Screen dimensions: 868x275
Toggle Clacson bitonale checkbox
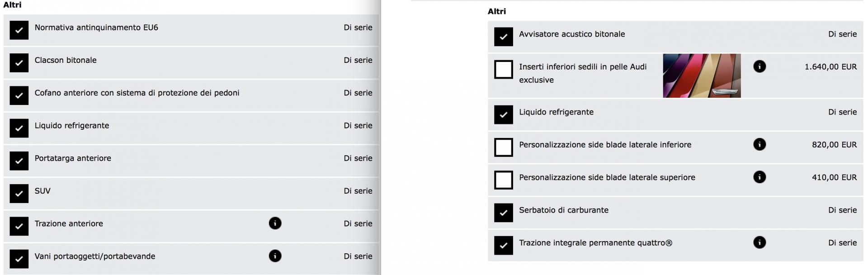pos(19,63)
